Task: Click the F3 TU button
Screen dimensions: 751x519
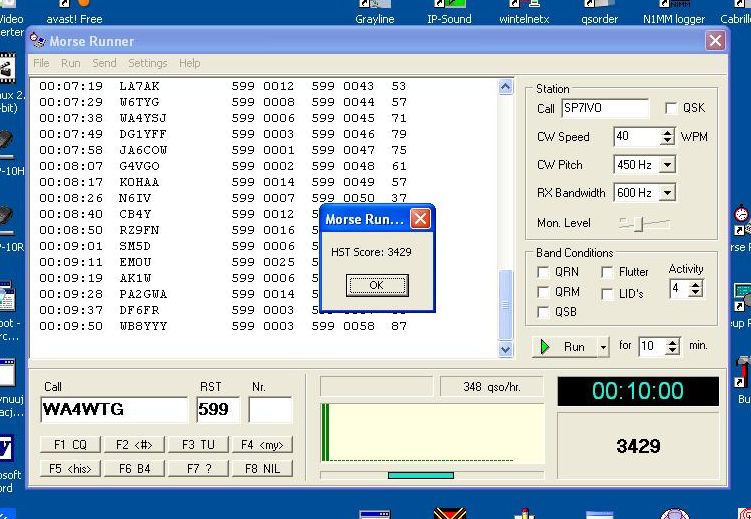Action: coord(198,445)
